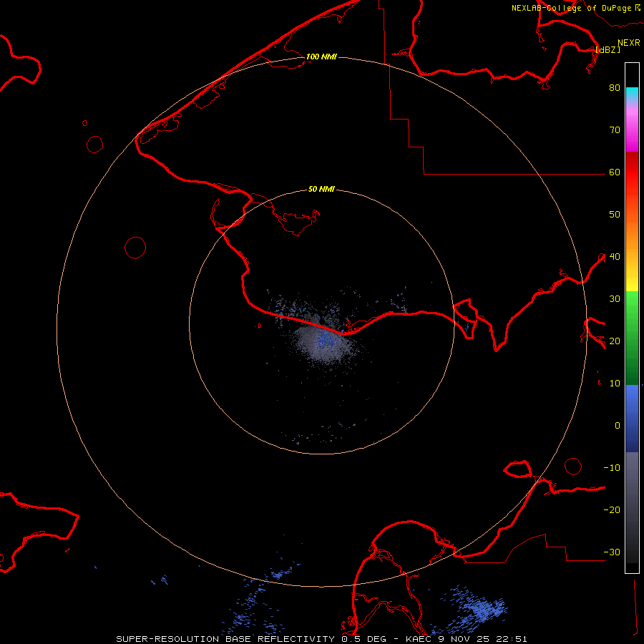Click the [dBZ] units label
Screen dimensions: 644x644
(x=608, y=49)
